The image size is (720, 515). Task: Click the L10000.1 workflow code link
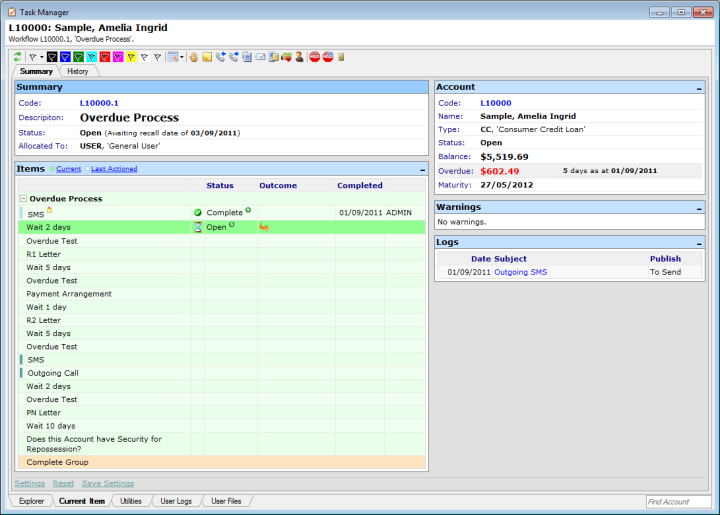pyautogui.click(x=99, y=103)
